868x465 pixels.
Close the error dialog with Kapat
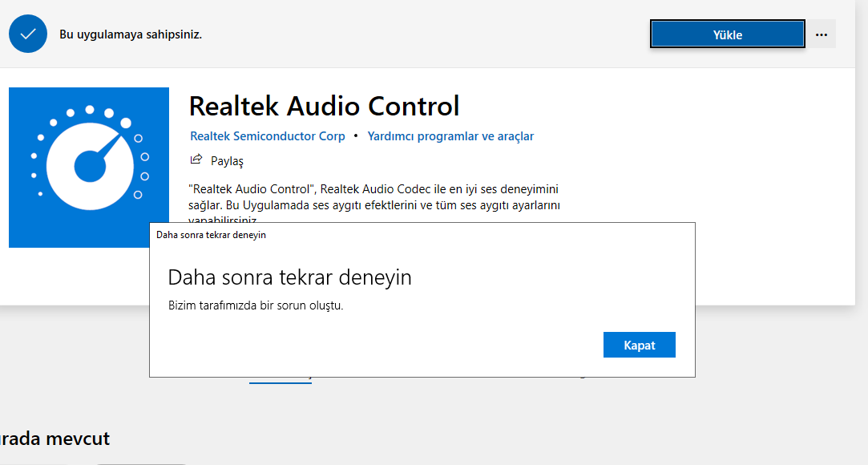pyautogui.click(x=640, y=345)
